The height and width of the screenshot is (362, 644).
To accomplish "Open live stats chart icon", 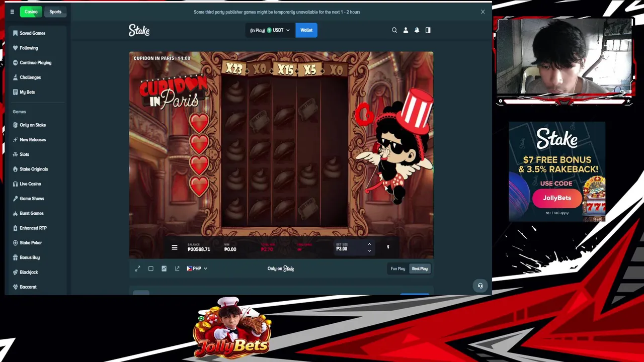I will coord(164,268).
